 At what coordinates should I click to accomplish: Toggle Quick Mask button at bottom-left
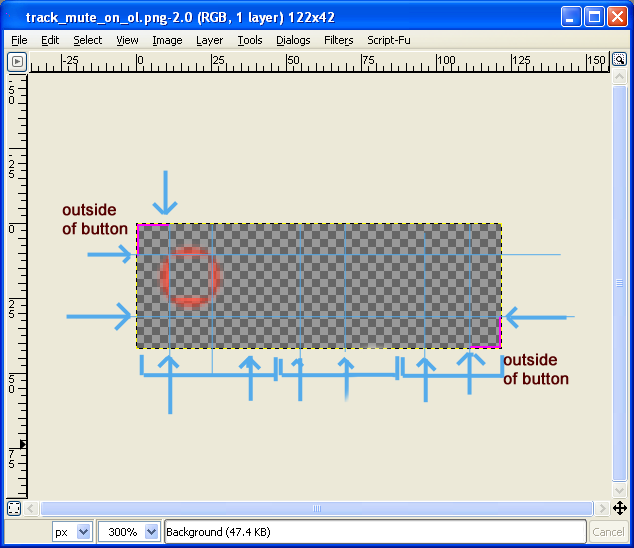click(x=14, y=508)
